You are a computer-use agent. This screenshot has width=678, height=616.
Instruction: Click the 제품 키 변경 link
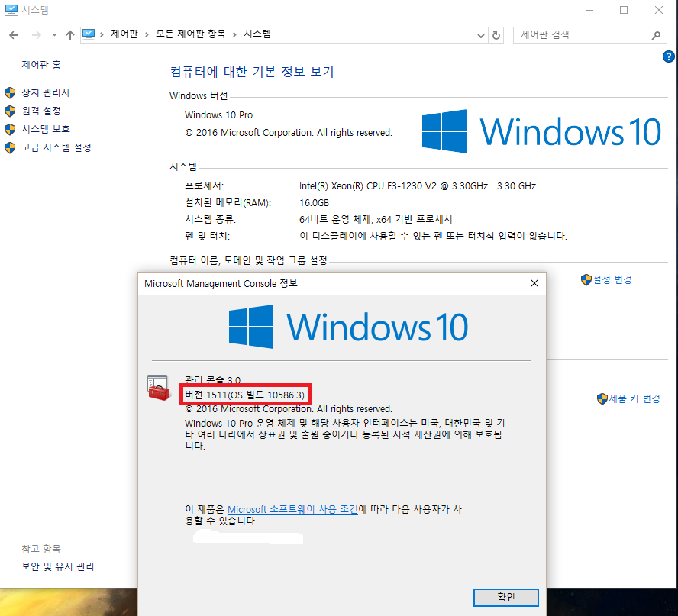(634, 398)
